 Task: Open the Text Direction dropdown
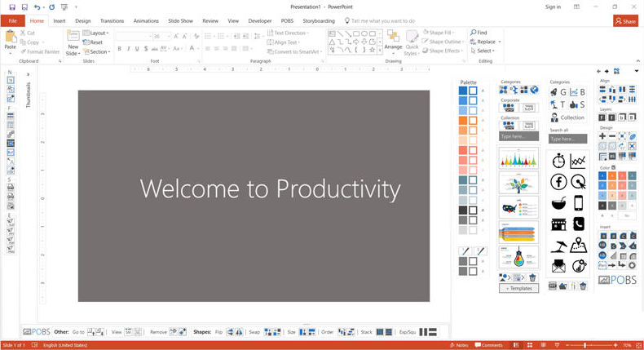pos(288,33)
